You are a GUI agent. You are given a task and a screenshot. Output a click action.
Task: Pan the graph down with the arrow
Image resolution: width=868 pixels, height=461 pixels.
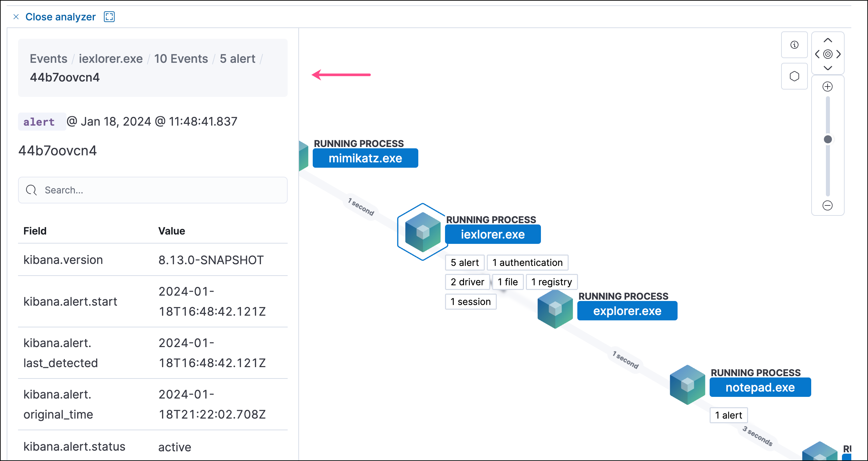coord(828,68)
